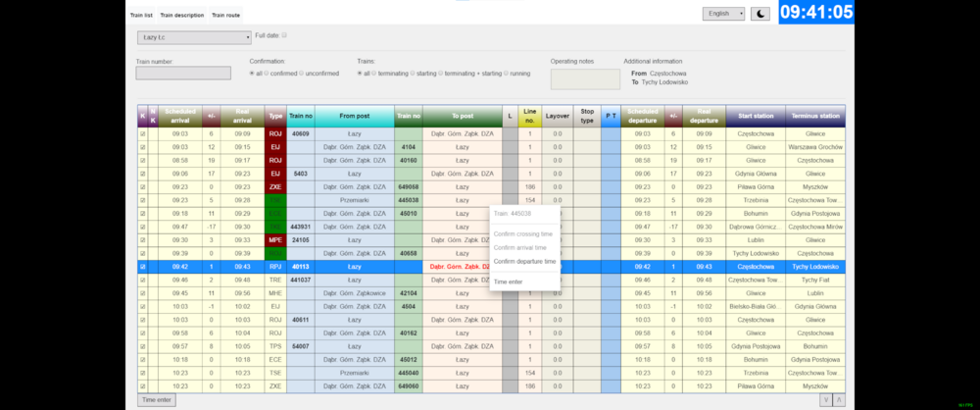
Task: Open the Train route tab
Action: pos(225,16)
